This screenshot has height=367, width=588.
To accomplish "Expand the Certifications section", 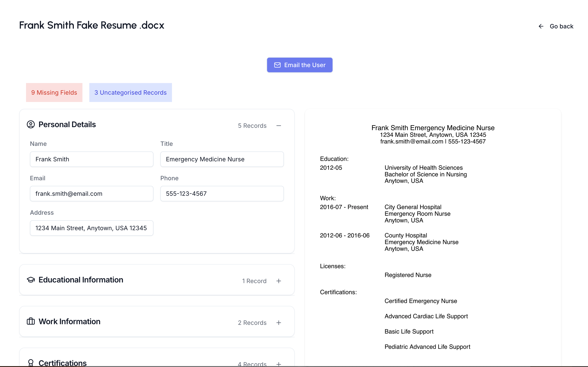I will [x=279, y=364].
